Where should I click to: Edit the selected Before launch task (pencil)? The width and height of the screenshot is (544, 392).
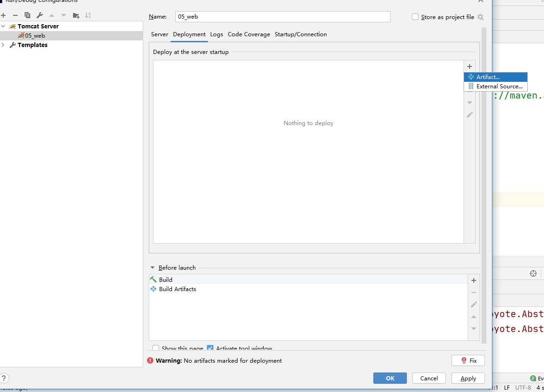(x=473, y=304)
